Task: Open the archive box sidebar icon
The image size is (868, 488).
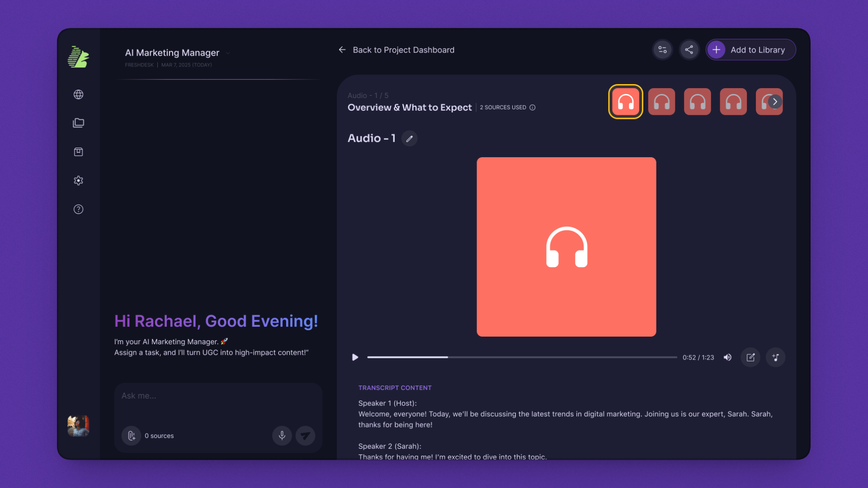Action: 78,152
